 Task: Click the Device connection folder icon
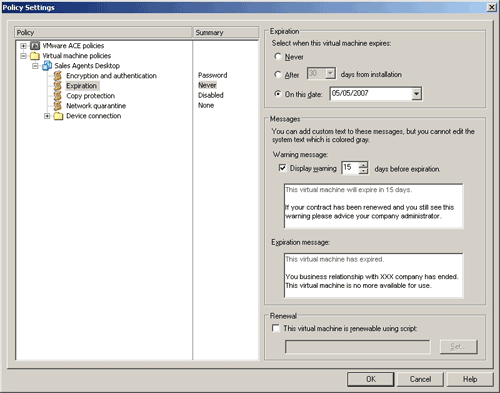[x=58, y=116]
